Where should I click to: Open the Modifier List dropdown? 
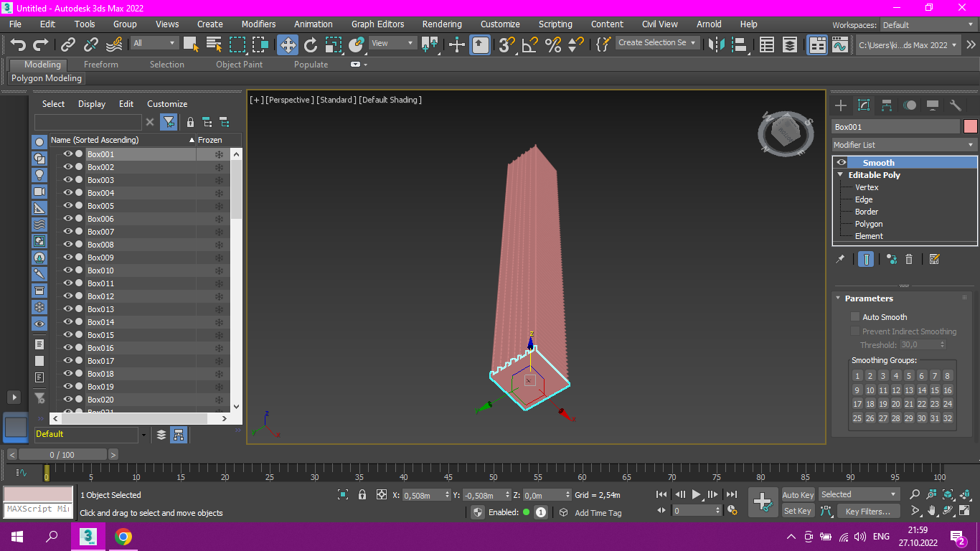[904, 145]
